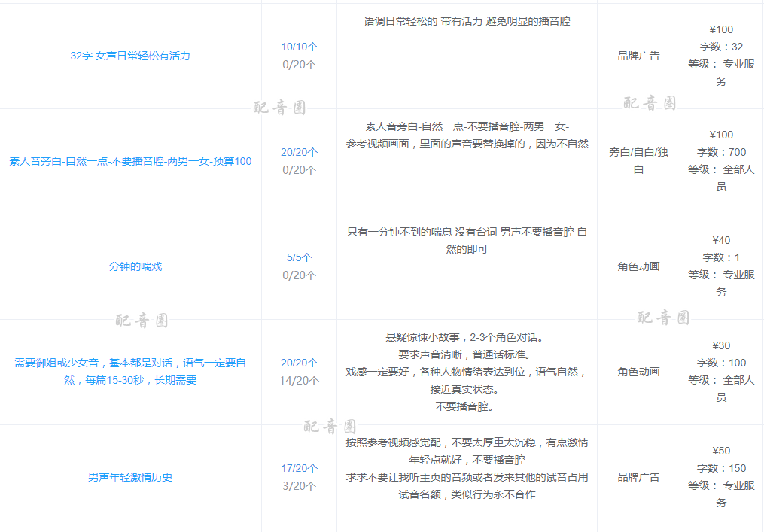Open the "素人音旁白-自然一点" job listing link
Viewport: 764px width, 532px height.
(130, 161)
